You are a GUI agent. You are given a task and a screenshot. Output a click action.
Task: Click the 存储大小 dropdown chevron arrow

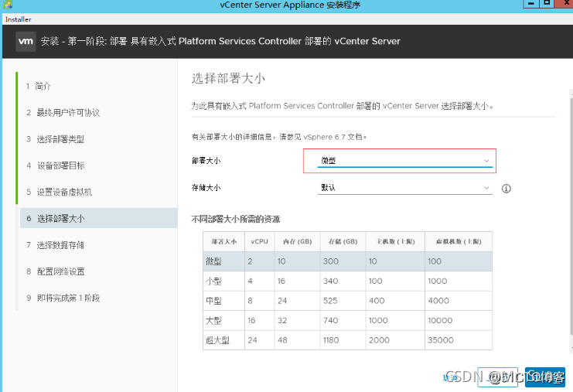486,188
